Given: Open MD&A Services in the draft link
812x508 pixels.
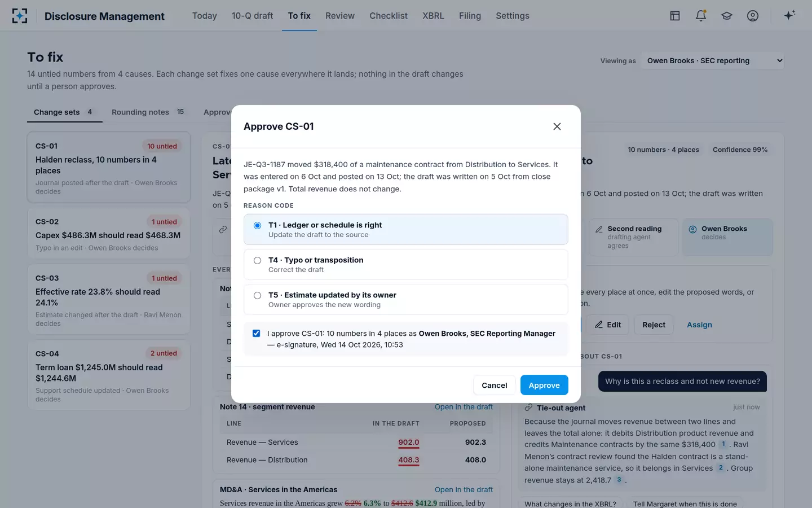Looking at the screenshot, I should click(464, 489).
